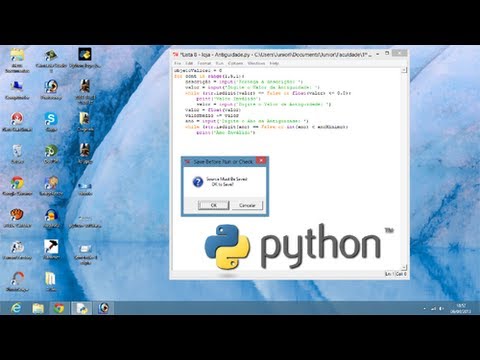Open Google Chrome from the taskbar

tap(59, 308)
